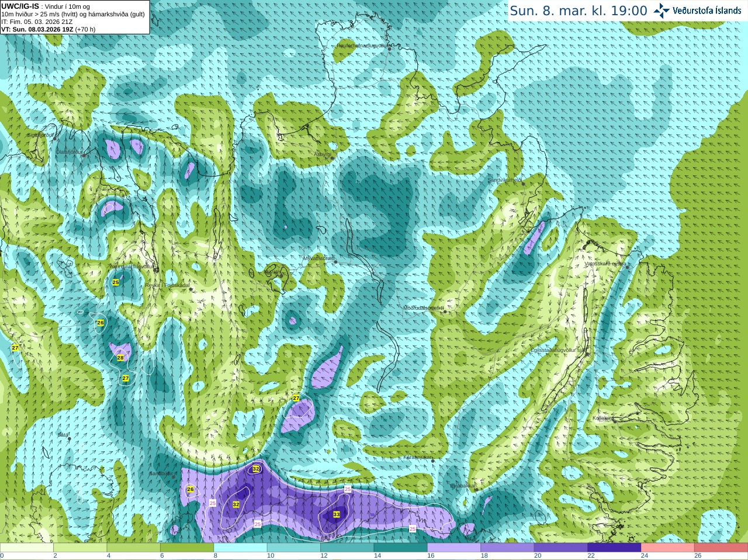Image resolution: width=748 pixels, height=560 pixels.
Task: Select the Sandbúðir station label
Action: click(x=161, y=473)
